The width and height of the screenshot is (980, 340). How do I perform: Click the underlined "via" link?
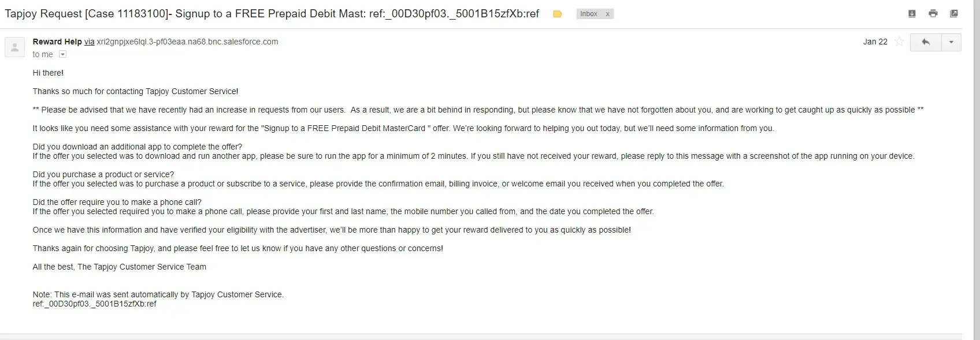(89, 42)
